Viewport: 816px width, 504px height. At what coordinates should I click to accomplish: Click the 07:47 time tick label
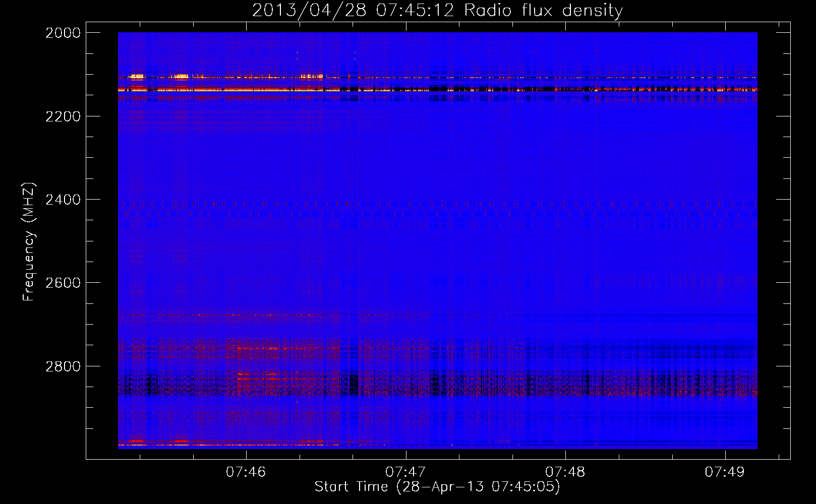coord(405,472)
